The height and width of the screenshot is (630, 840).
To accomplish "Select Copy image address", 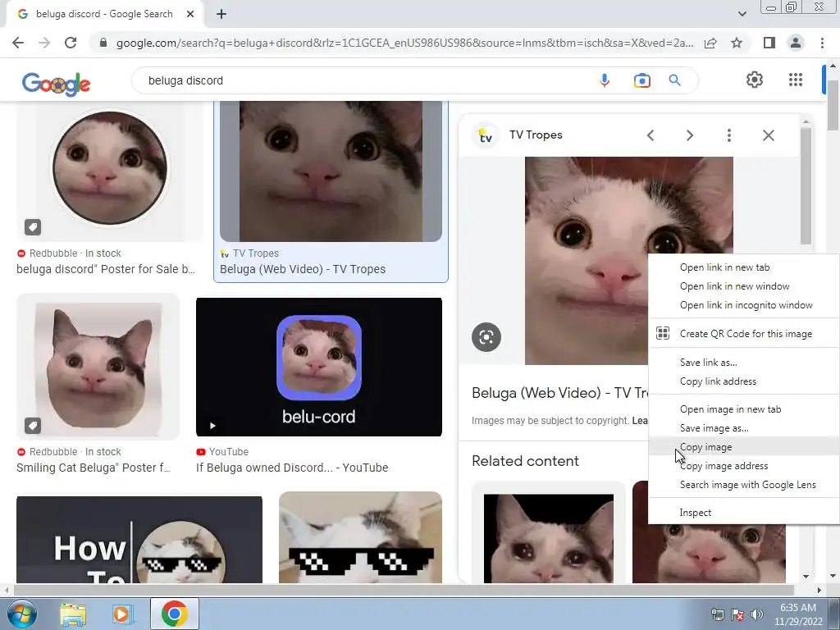I will [724, 466].
